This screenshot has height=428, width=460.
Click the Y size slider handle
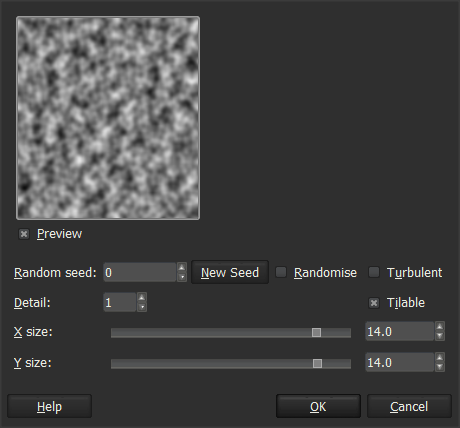pyautogui.click(x=317, y=363)
